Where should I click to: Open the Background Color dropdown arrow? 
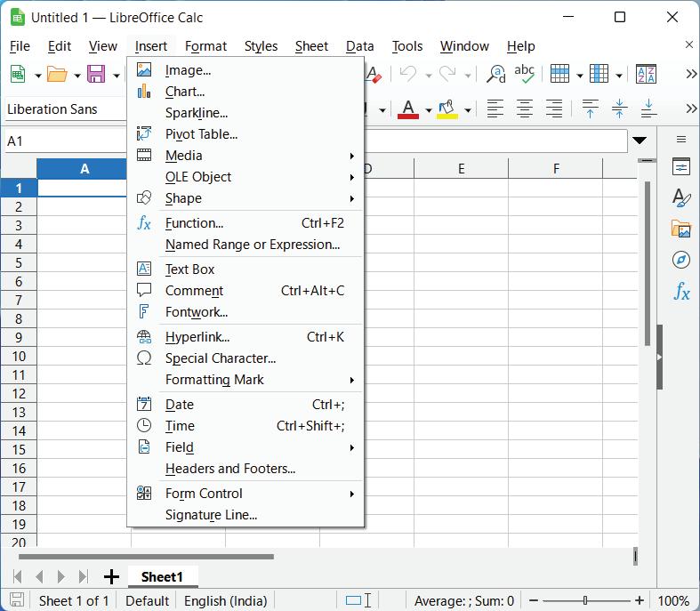tap(468, 109)
